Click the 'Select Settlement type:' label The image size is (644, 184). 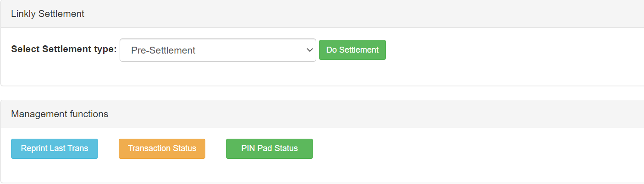(64, 49)
